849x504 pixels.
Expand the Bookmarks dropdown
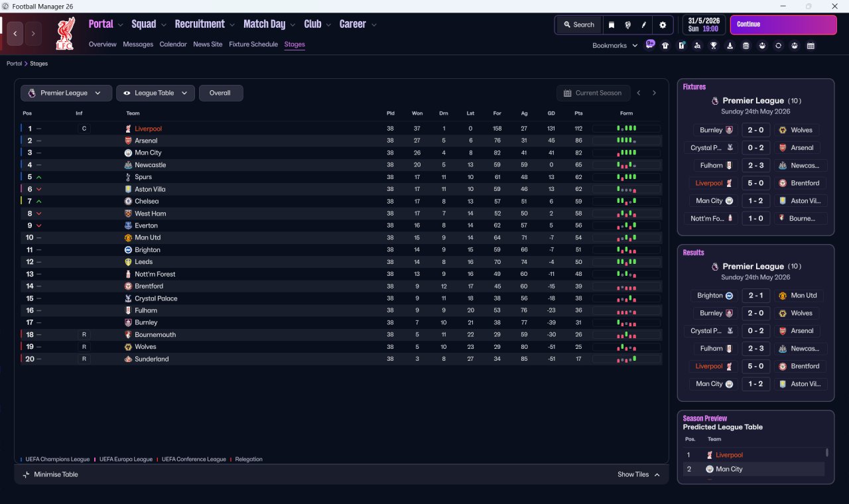pos(615,46)
